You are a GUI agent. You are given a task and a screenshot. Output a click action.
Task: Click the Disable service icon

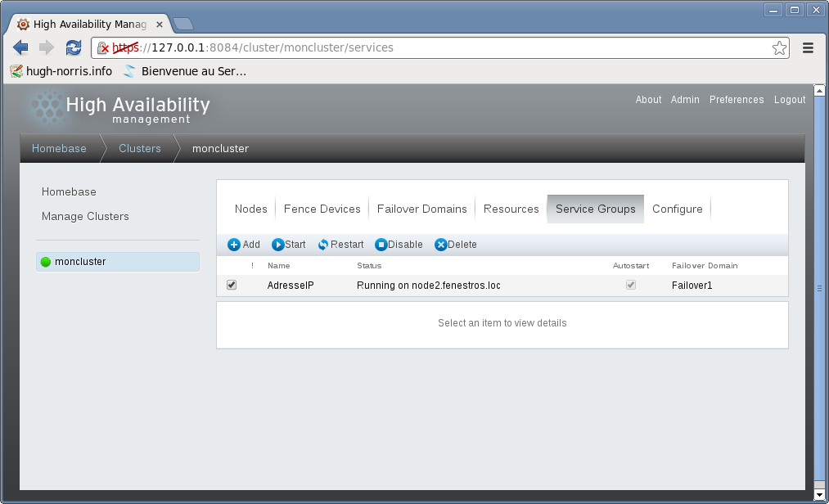(381, 245)
